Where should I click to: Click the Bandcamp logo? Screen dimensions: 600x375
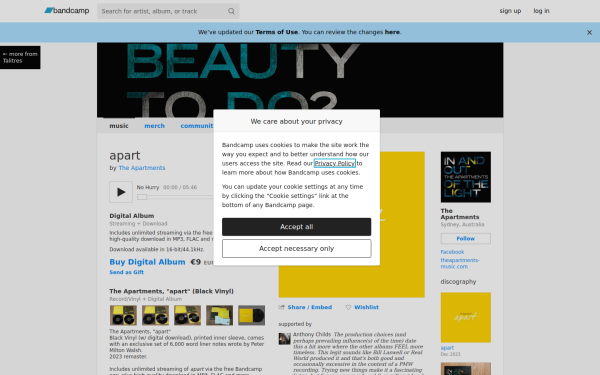coord(67,11)
